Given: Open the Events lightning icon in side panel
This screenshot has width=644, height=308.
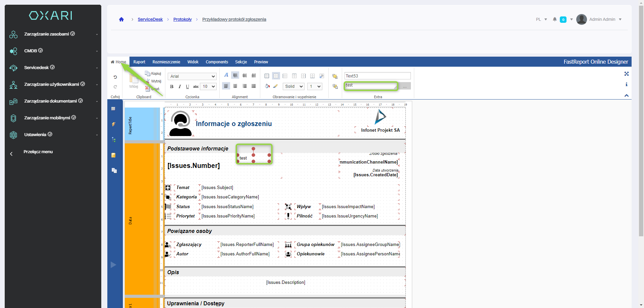Looking at the screenshot, I should click(114, 124).
